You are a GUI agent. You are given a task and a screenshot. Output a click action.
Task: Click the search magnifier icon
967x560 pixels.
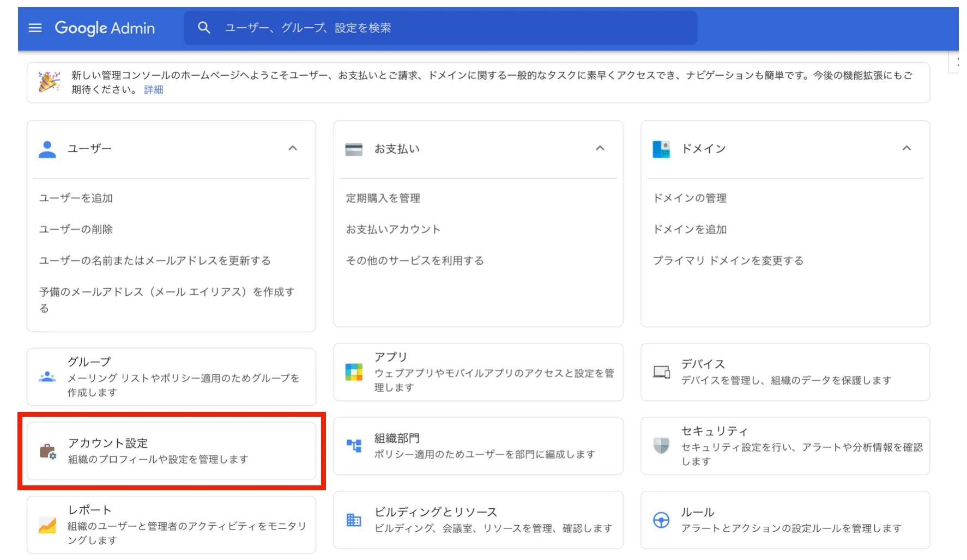coord(204,28)
